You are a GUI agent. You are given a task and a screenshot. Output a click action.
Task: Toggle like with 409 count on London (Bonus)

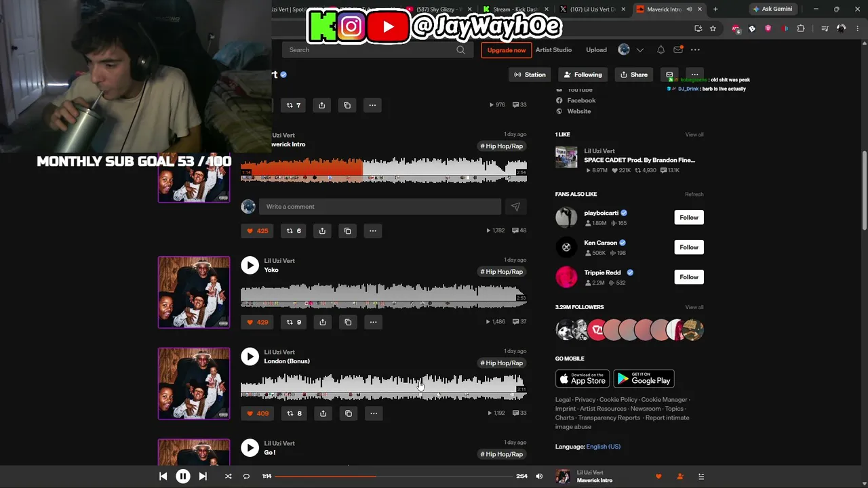point(258,413)
